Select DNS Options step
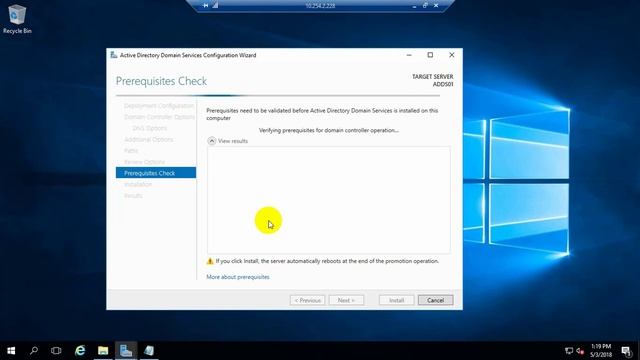640x360 pixels. [149, 128]
